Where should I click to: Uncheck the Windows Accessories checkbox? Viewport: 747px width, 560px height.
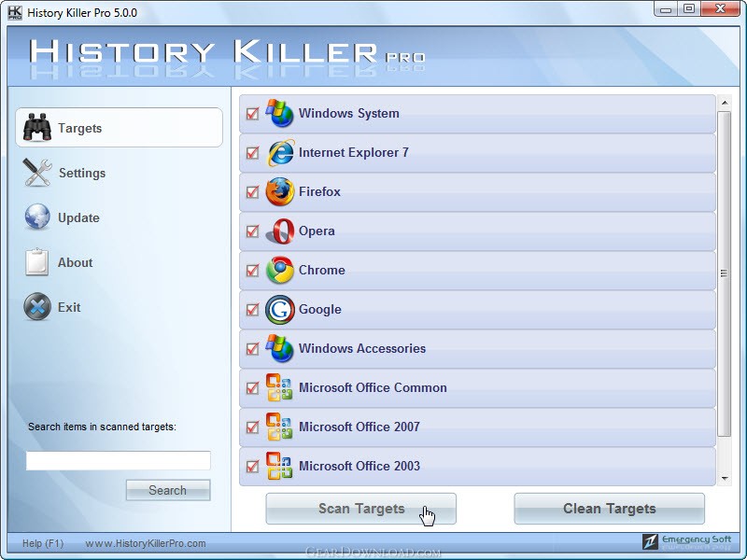(252, 348)
